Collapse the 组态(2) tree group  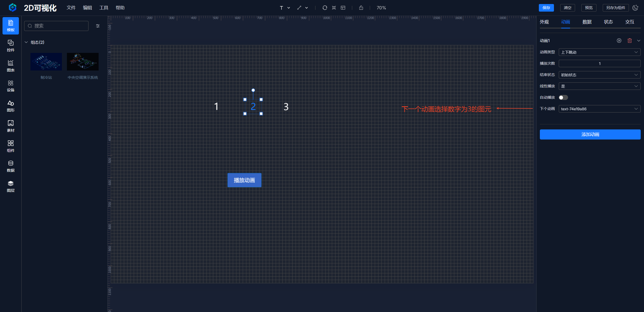(26, 42)
